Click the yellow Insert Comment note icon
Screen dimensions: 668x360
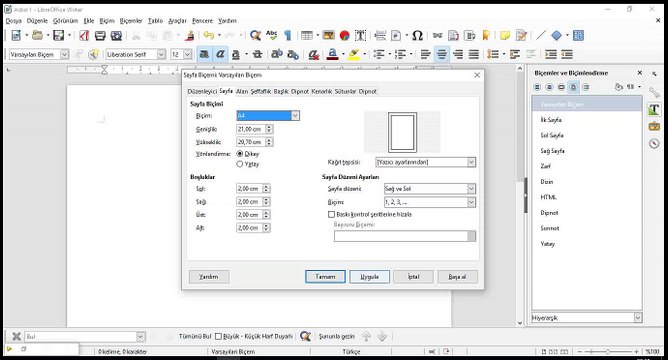coord(505,36)
